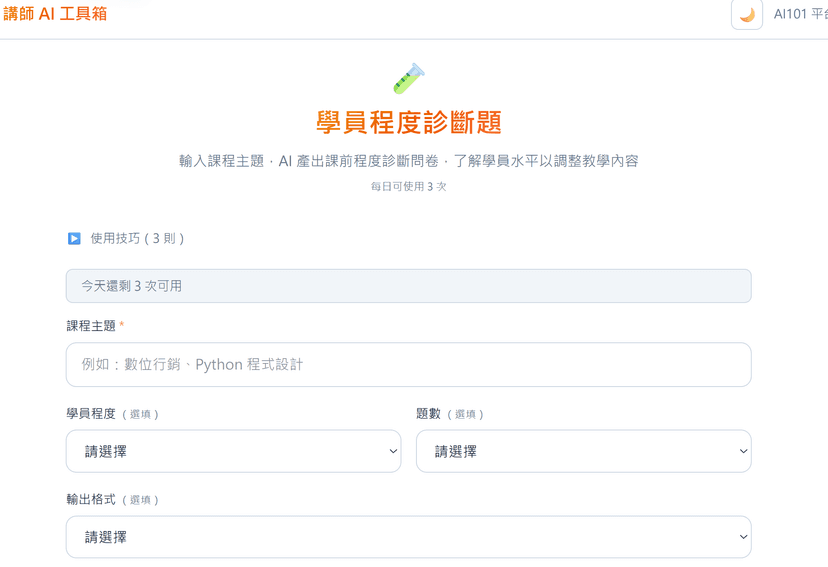Open the 輸出格式 dropdown
This screenshot has height=567, width=828.
(409, 537)
